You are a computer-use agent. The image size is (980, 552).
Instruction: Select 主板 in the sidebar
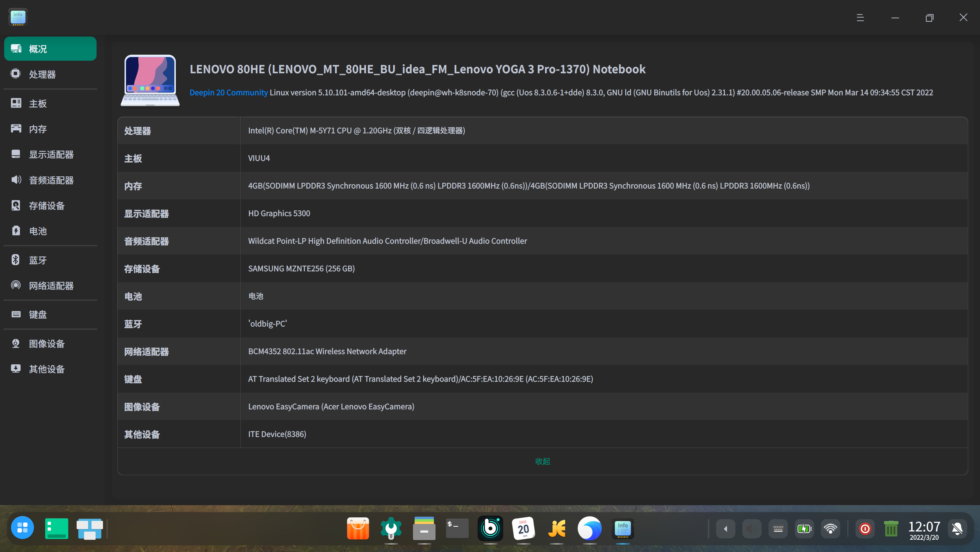[38, 103]
